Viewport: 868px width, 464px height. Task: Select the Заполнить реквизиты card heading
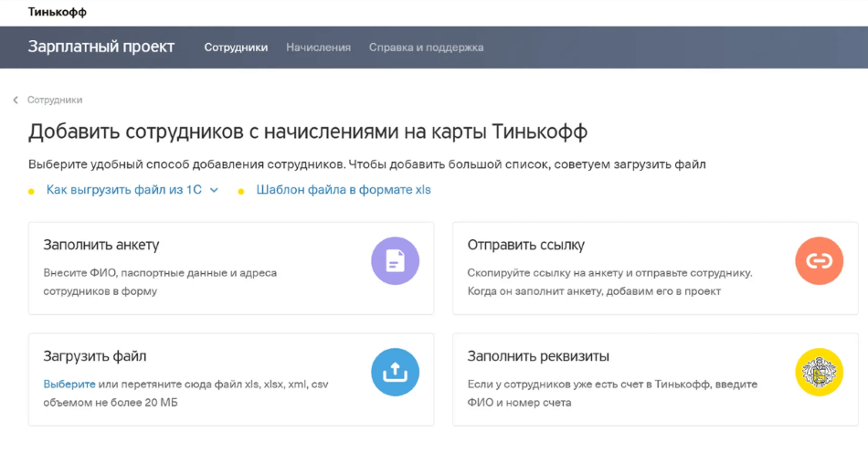pyautogui.click(x=538, y=356)
